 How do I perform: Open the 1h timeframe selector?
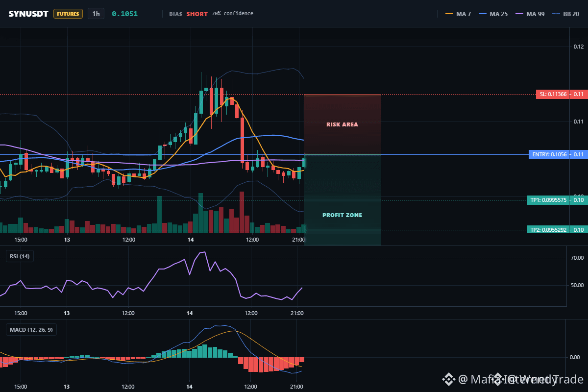click(x=96, y=14)
